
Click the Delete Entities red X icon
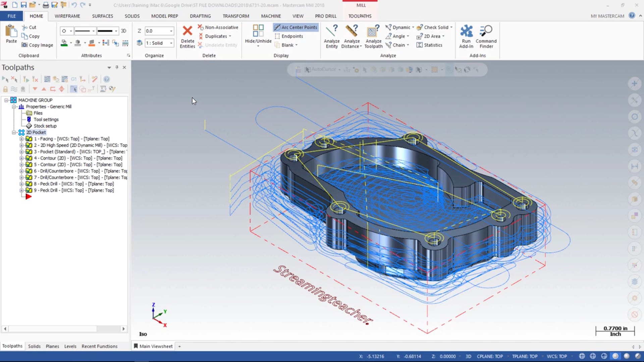[187, 31]
